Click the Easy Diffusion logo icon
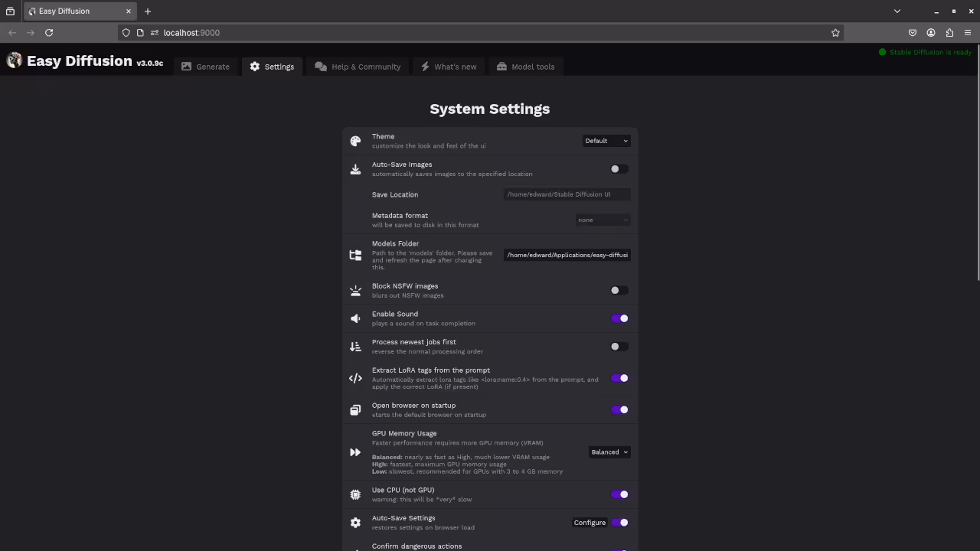 14,60
